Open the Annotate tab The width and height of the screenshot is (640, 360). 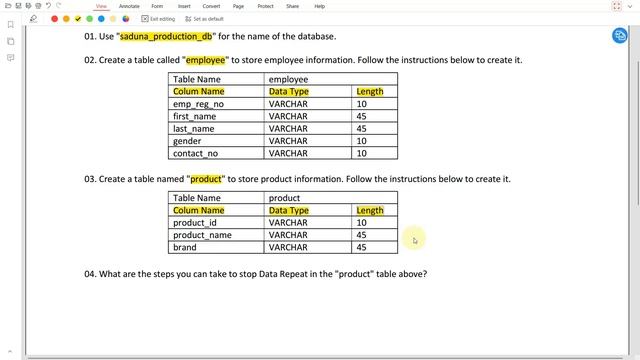(129, 6)
